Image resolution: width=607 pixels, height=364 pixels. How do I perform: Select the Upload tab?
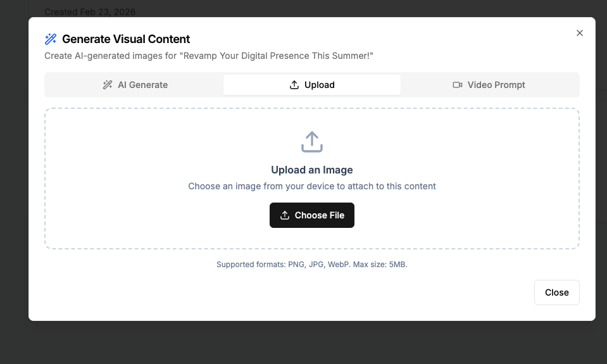[312, 85]
